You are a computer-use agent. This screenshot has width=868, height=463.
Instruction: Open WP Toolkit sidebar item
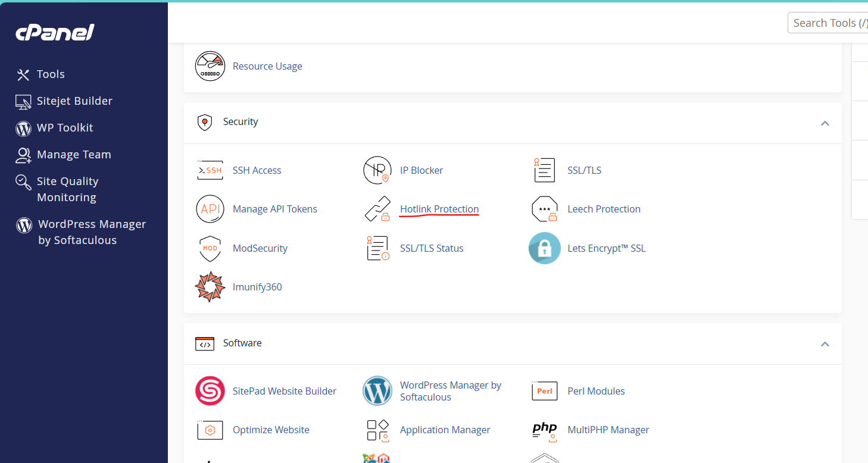click(x=65, y=128)
